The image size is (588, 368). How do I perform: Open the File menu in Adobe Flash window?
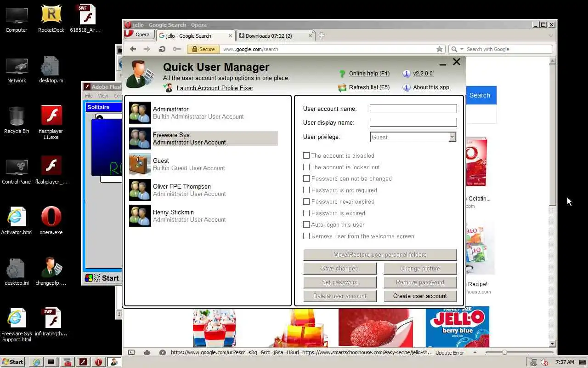tap(89, 96)
